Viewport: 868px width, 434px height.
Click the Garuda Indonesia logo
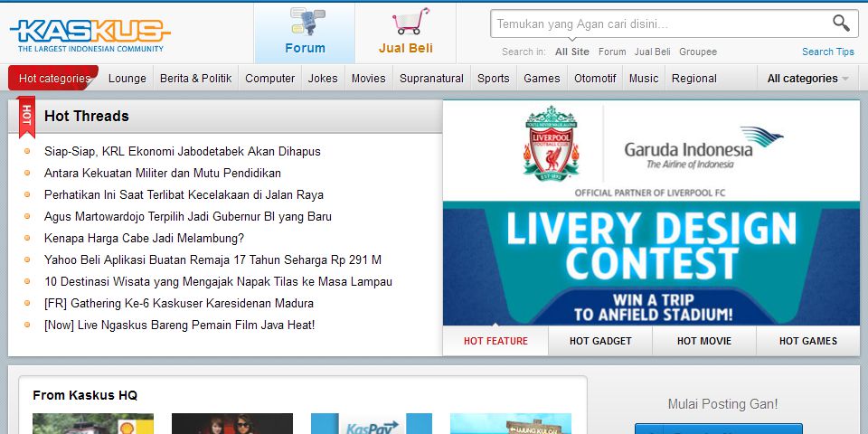[x=703, y=147]
